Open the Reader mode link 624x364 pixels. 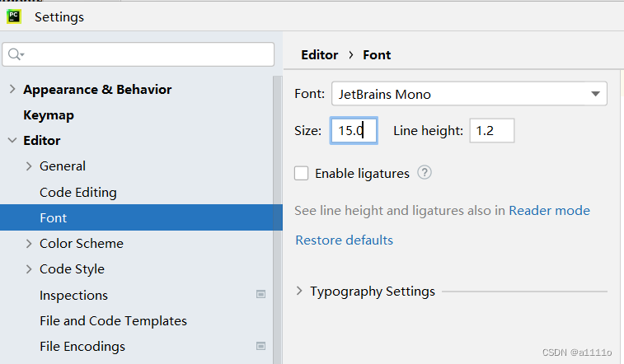(549, 210)
